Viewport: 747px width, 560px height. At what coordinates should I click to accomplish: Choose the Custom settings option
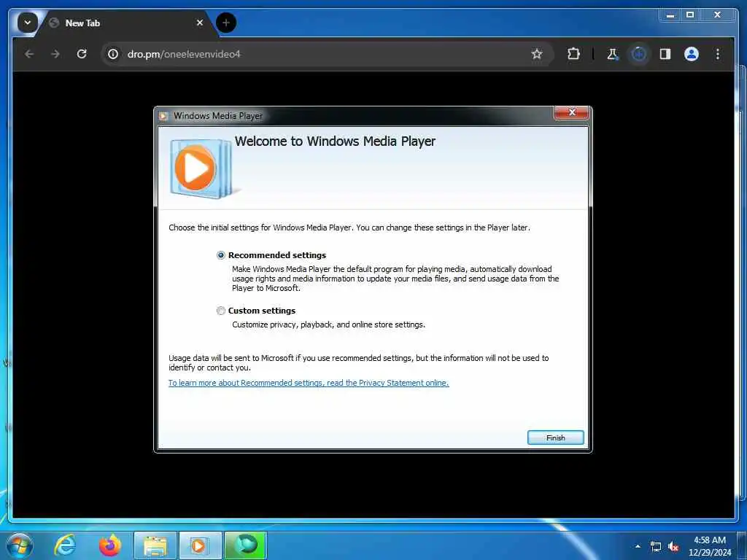[220, 311]
